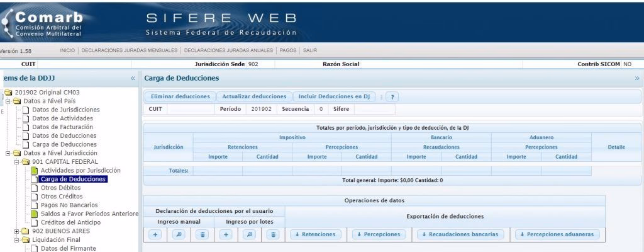Click the Contrib SICOM value NO
Image resolution: width=644 pixels, height=252 pixels.
point(627,64)
